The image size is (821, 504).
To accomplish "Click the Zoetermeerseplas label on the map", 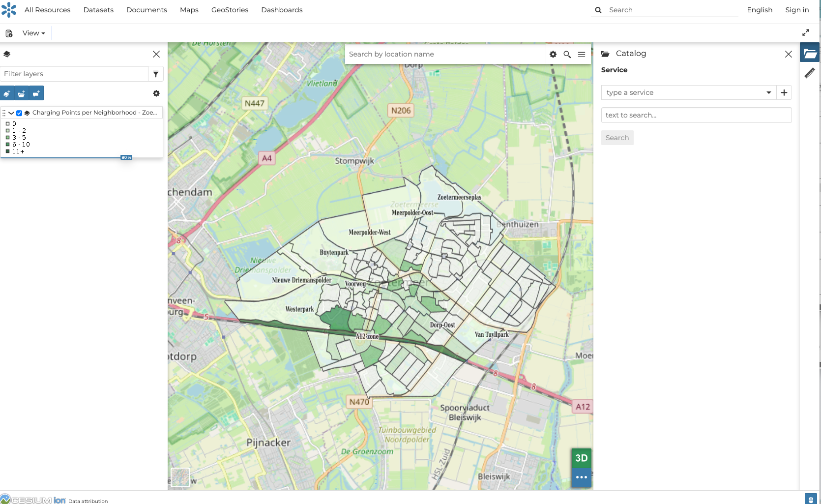I will click(459, 198).
